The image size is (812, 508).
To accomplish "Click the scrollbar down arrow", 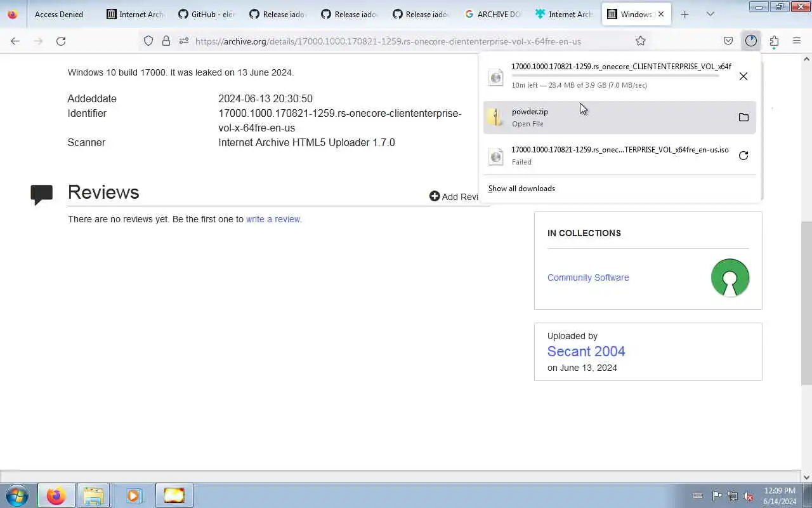I will click(x=806, y=478).
